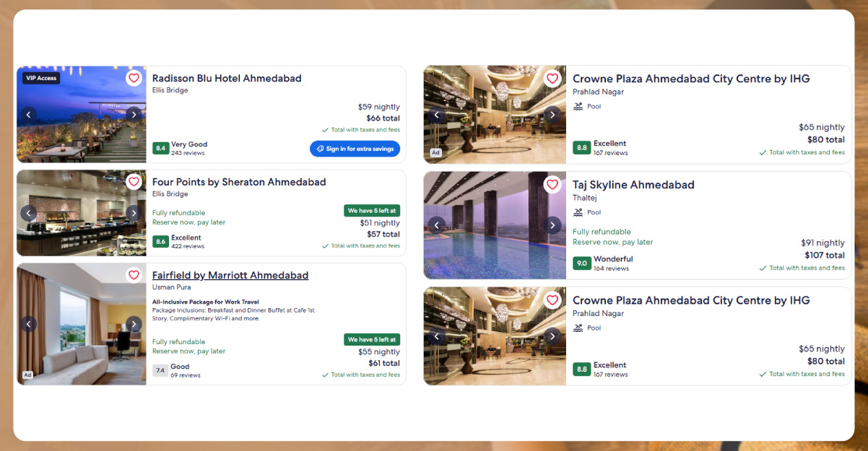Click the VIP Access badge on Radisson Blu
This screenshot has height=451, width=868.
40,78
